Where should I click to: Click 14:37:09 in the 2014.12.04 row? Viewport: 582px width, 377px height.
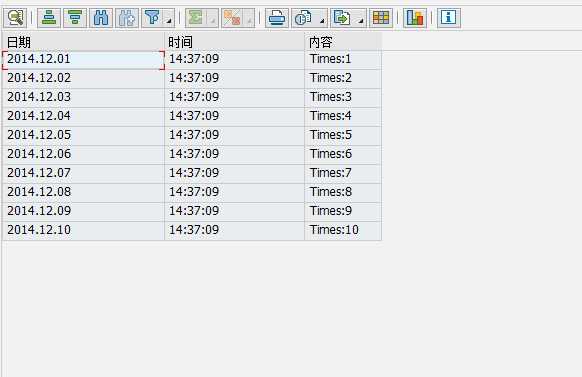pos(235,117)
